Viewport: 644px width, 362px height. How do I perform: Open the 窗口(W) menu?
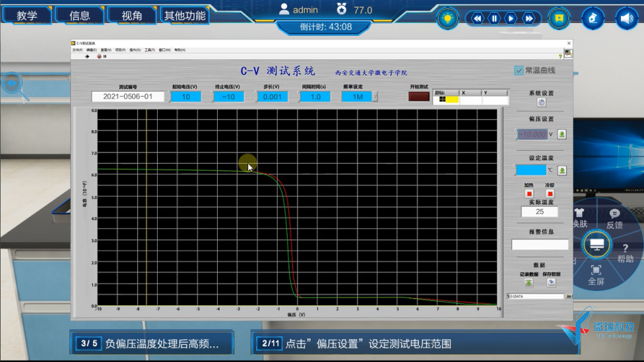[x=164, y=50]
